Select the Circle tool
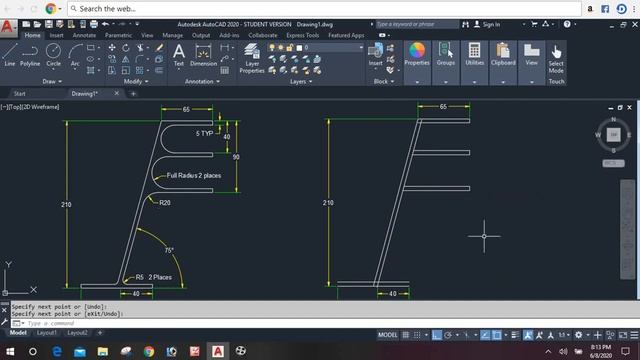This screenshot has width=640, height=360. pyautogui.click(x=53, y=55)
